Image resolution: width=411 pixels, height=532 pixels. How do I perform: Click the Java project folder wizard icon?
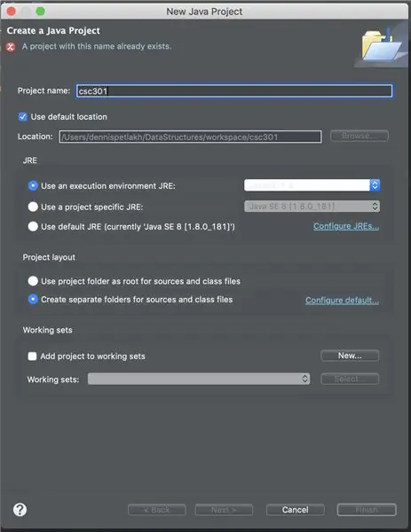381,45
